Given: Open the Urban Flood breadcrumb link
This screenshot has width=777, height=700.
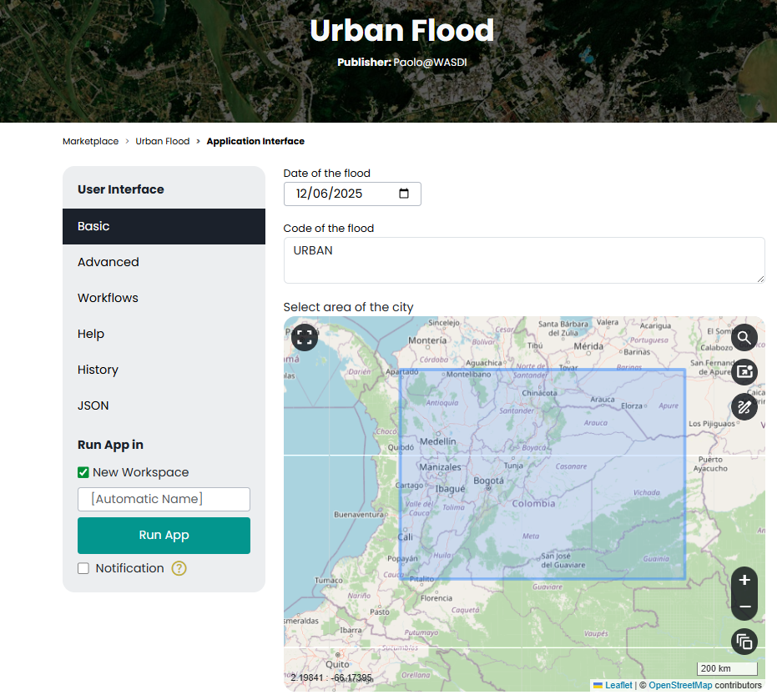Looking at the screenshot, I should (163, 141).
